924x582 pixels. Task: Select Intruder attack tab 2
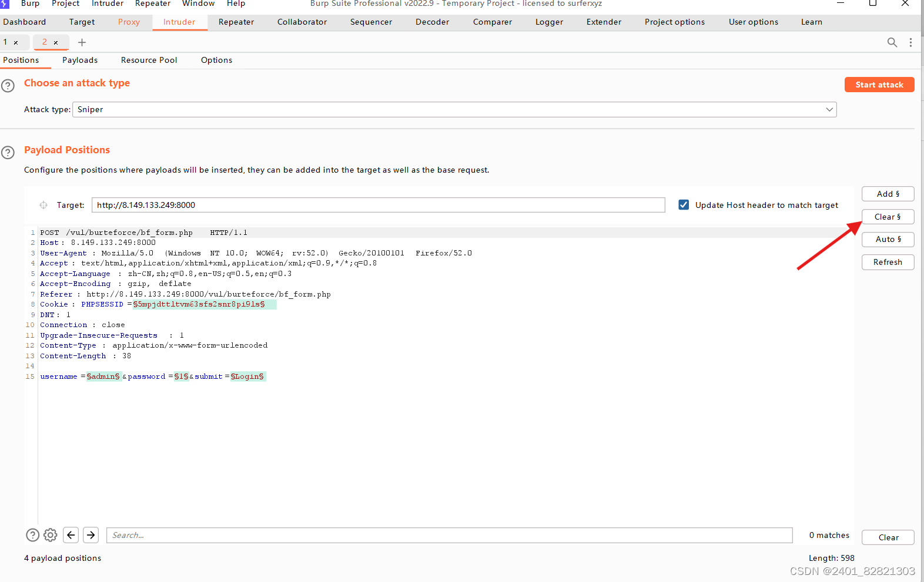click(x=45, y=42)
